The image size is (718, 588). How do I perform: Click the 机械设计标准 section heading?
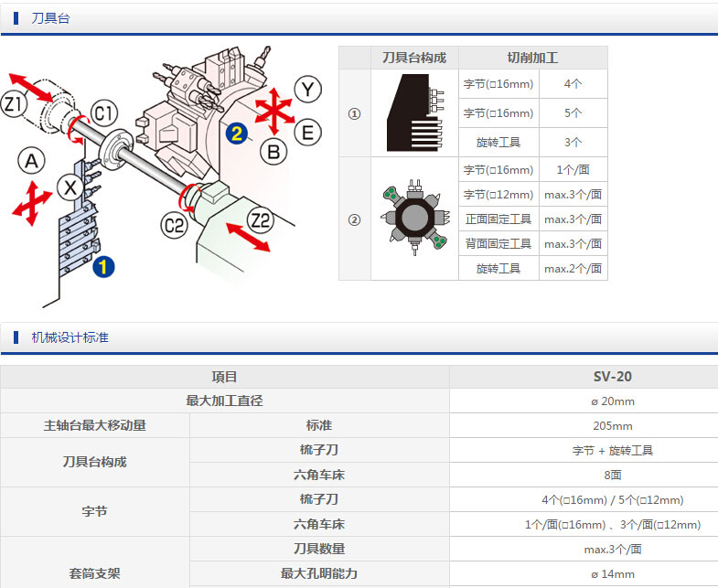(x=70, y=337)
